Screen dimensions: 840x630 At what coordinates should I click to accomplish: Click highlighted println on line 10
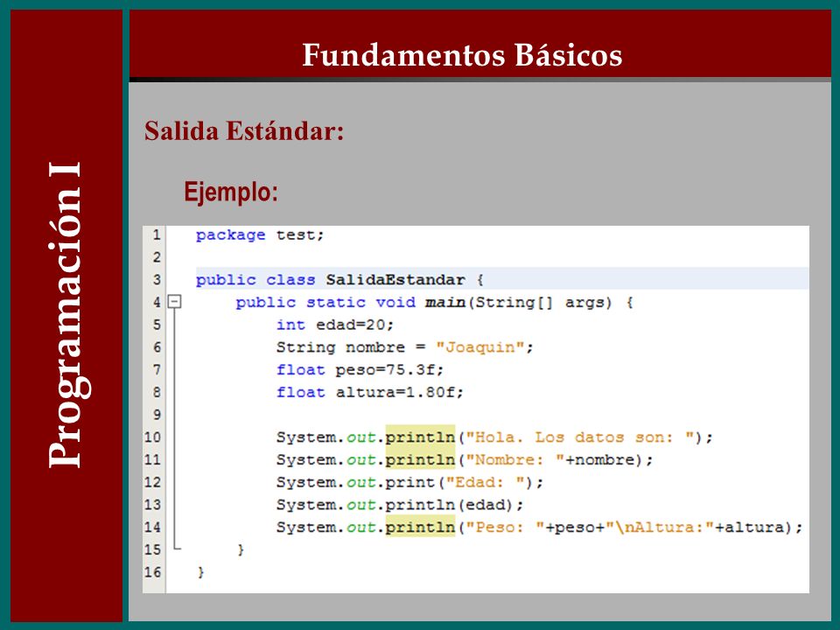(420, 437)
